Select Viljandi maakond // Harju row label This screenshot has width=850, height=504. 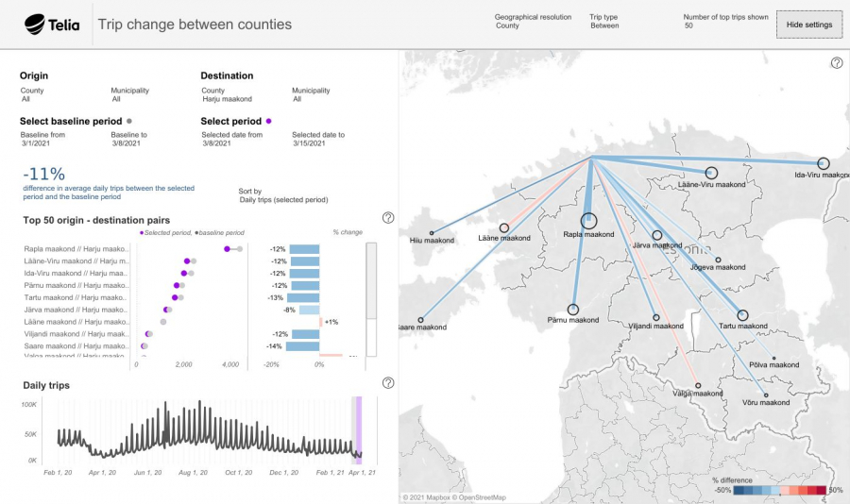pos(76,334)
